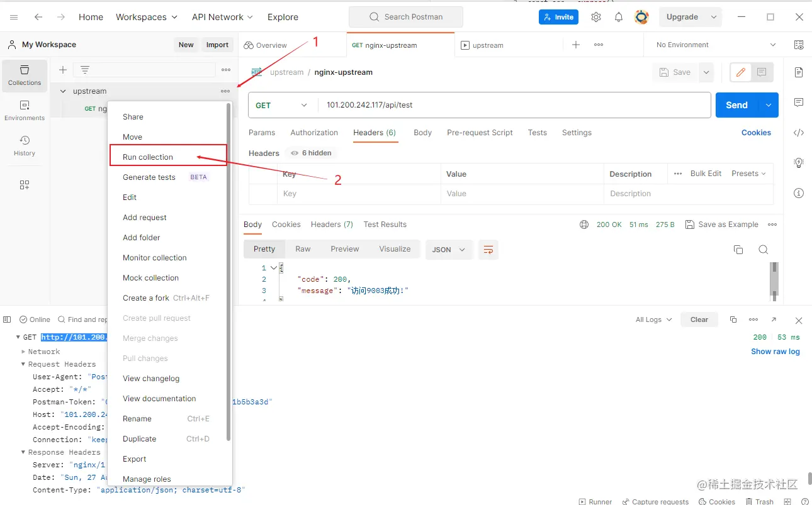Click the request URL field
The image size is (812, 505).
click(515, 105)
